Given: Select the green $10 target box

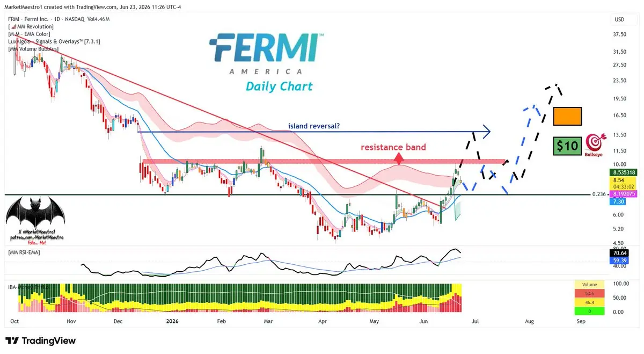Looking at the screenshot, I should [x=568, y=146].
